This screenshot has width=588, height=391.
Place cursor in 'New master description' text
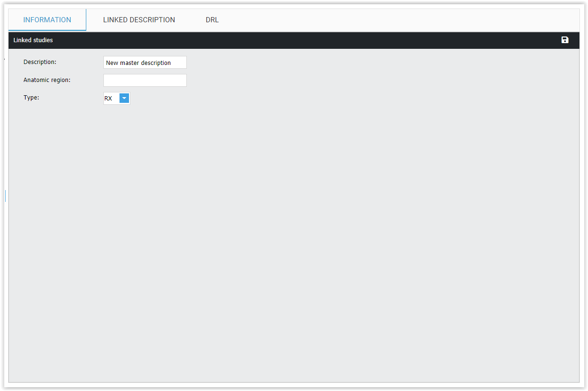(x=138, y=63)
